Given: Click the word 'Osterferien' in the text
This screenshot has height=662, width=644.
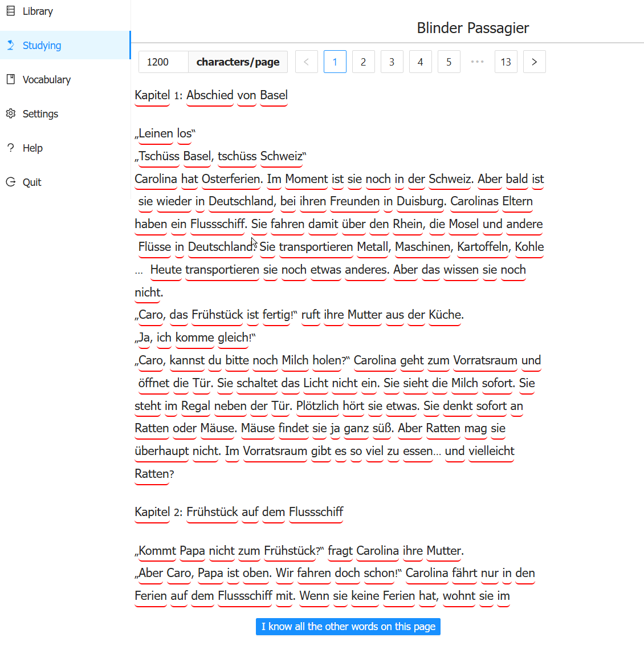Looking at the screenshot, I should tap(232, 179).
